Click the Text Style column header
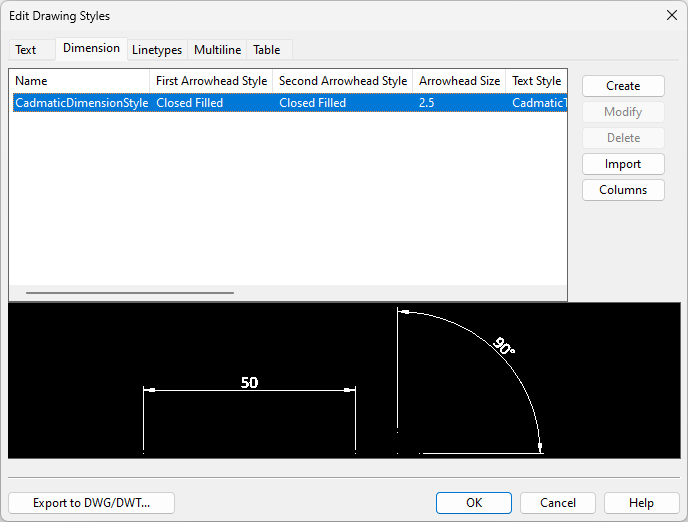 pos(536,81)
